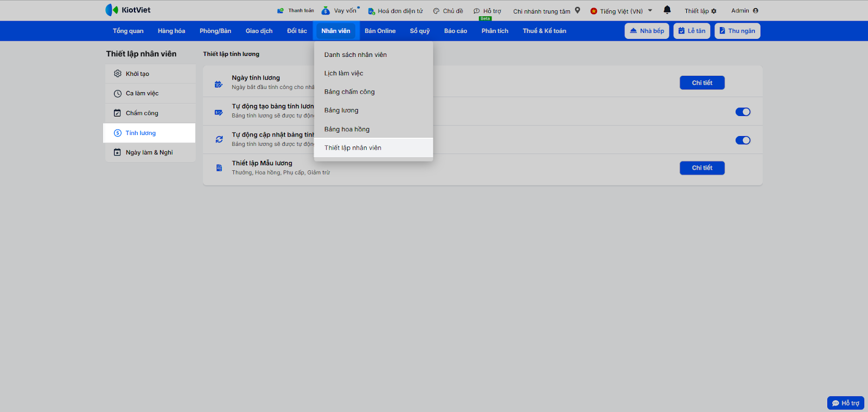Screen dimensions: 868x412
Task: Click the calendar icon beside Ngày tính lương
Action: click(x=219, y=84)
